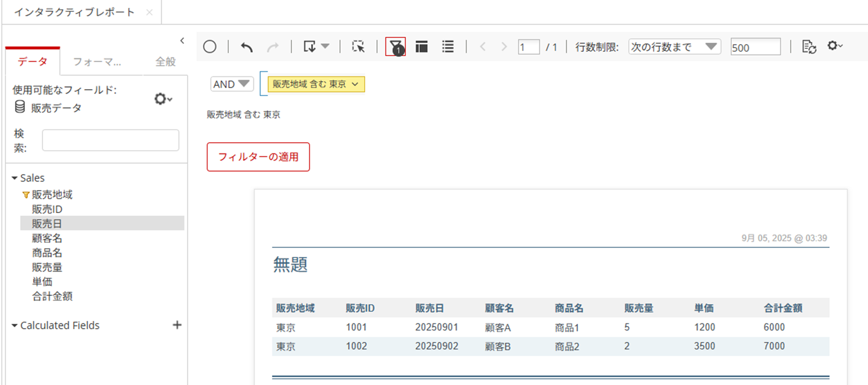
Task: Click the redo arrow icon
Action: click(273, 47)
